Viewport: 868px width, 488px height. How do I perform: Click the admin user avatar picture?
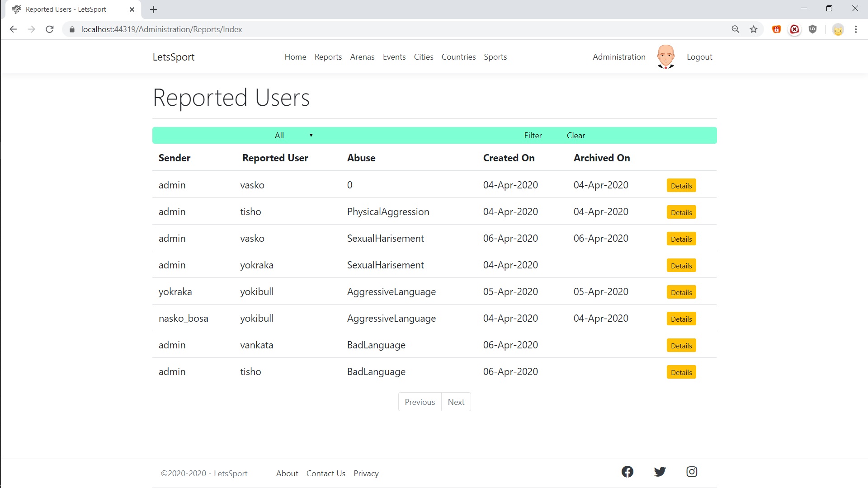[666, 56]
